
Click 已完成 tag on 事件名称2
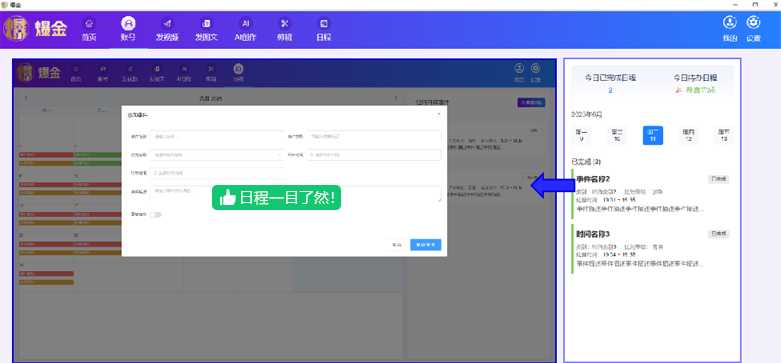tap(719, 179)
